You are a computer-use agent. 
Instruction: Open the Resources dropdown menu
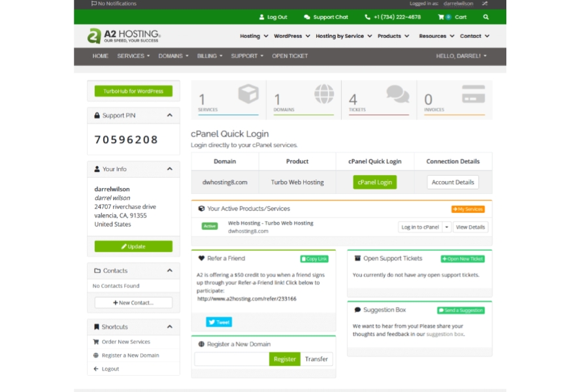click(x=436, y=36)
